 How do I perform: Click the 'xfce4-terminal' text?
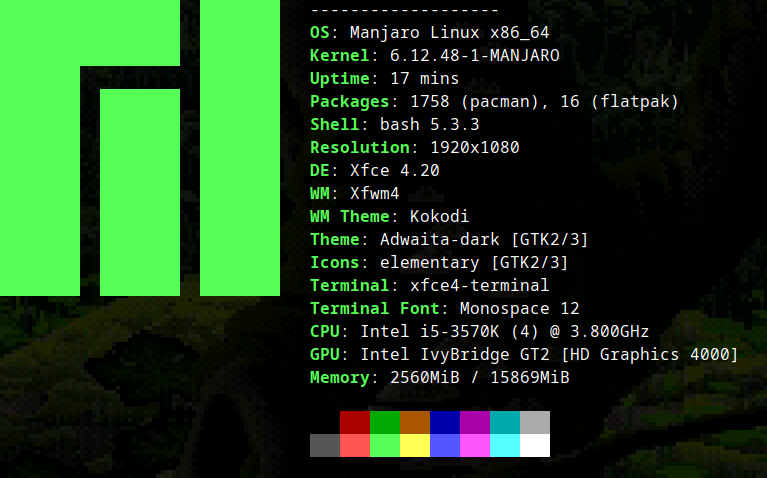(479, 286)
